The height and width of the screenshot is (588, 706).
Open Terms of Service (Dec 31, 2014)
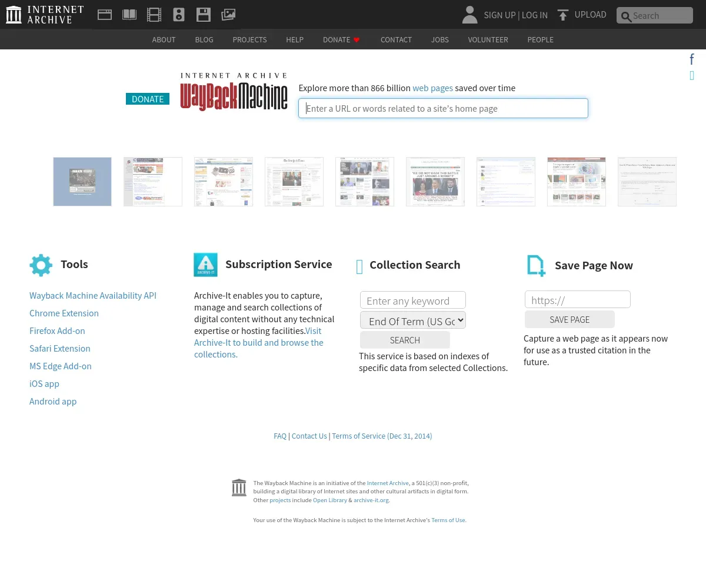382,436
